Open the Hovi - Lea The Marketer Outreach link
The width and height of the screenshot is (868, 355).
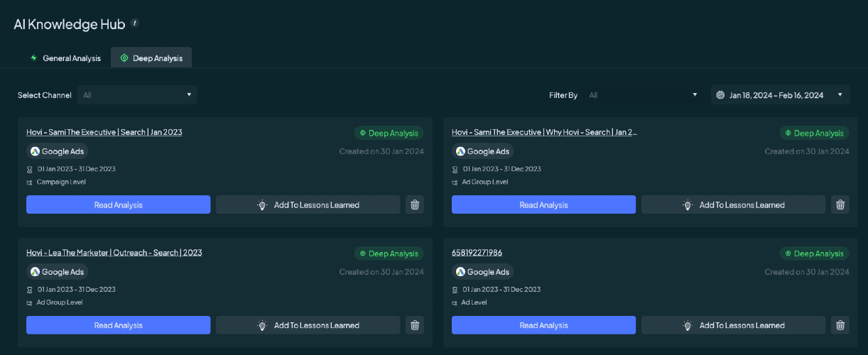(114, 253)
